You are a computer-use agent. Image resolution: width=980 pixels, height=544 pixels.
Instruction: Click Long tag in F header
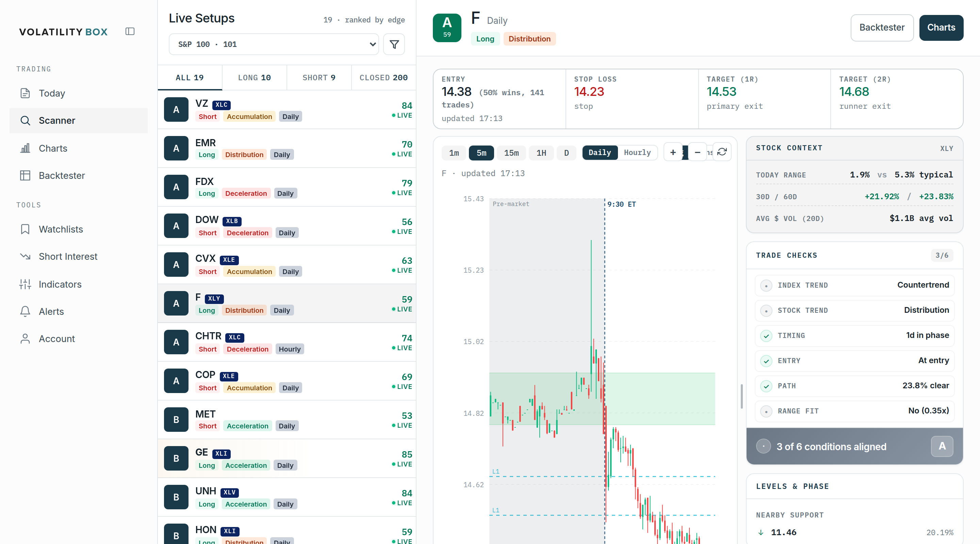point(485,39)
